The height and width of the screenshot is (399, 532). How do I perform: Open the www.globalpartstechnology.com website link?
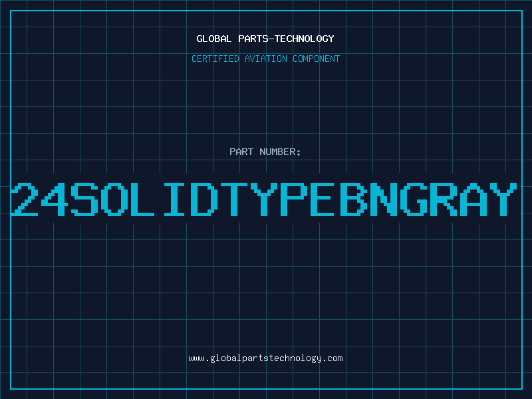click(x=265, y=358)
